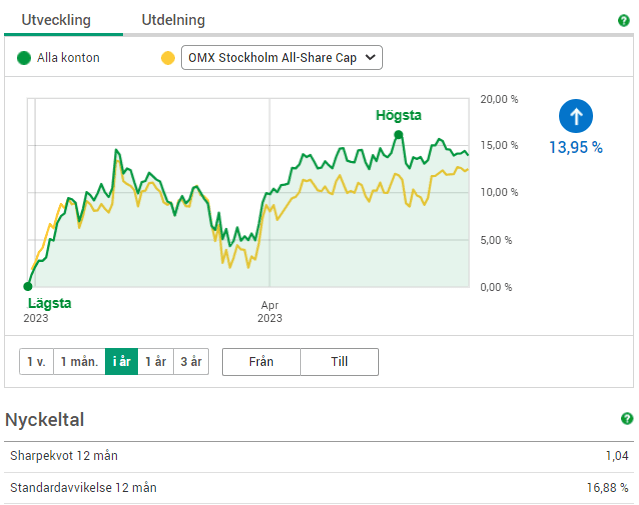
Task: Click the yellow index legend dot
Action: (168, 58)
